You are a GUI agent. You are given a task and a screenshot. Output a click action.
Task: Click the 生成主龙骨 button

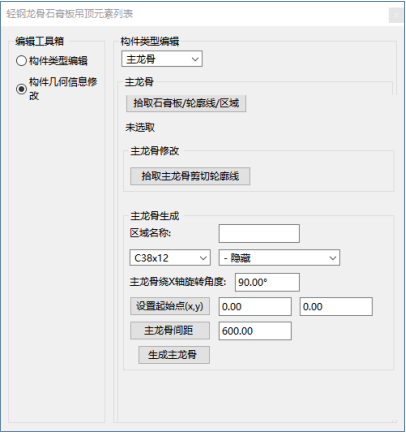tap(174, 355)
